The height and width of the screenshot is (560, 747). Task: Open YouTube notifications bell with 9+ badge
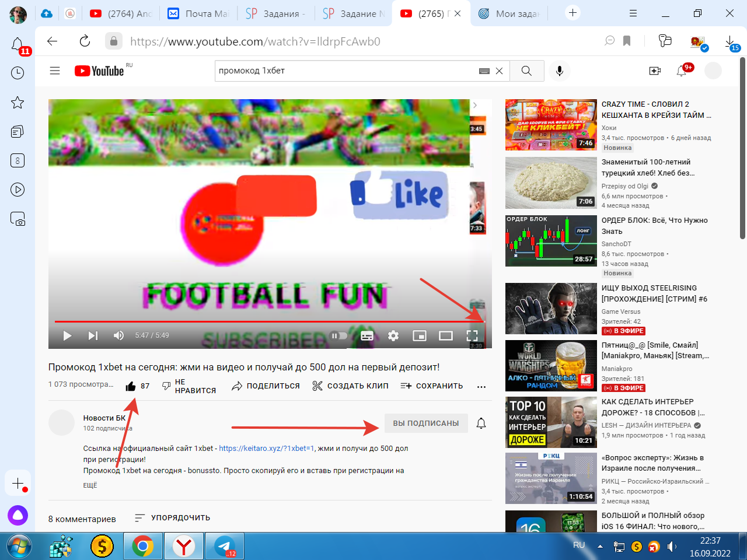point(682,71)
